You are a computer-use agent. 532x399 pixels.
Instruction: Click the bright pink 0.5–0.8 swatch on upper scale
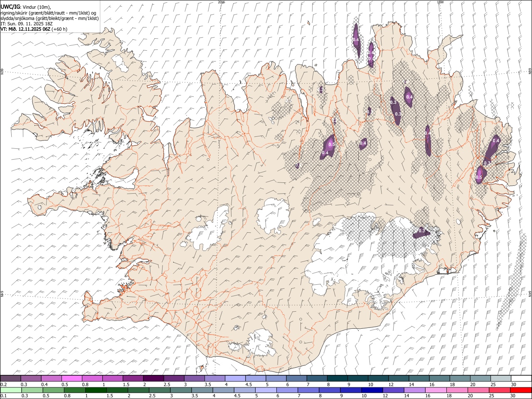click(72, 379)
